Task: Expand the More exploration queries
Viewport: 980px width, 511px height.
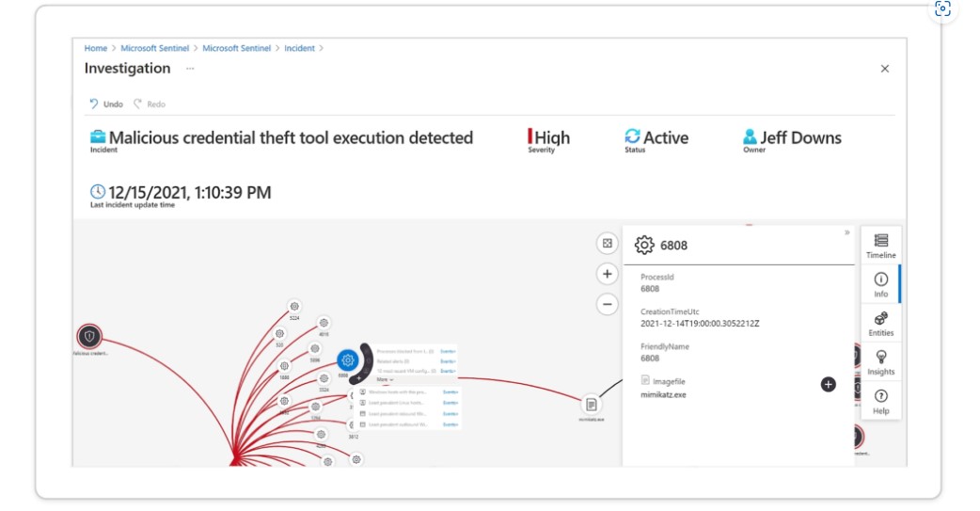Action: click(x=385, y=379)
